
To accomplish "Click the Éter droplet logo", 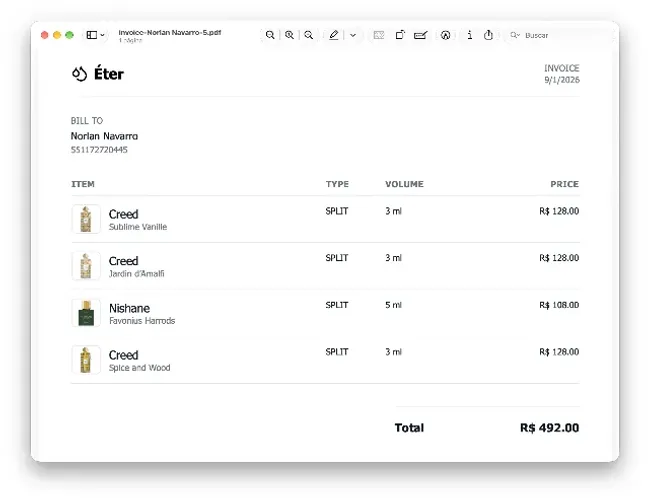I will 79,74.
